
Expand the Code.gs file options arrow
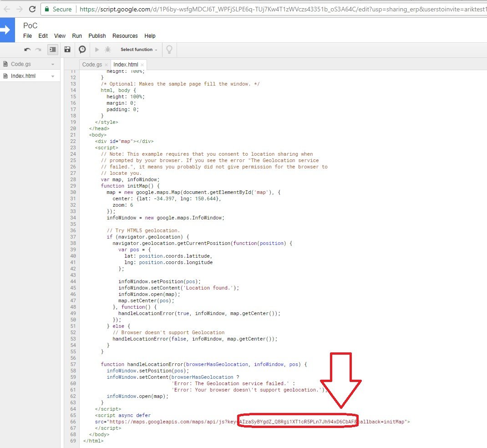[53, 64]
